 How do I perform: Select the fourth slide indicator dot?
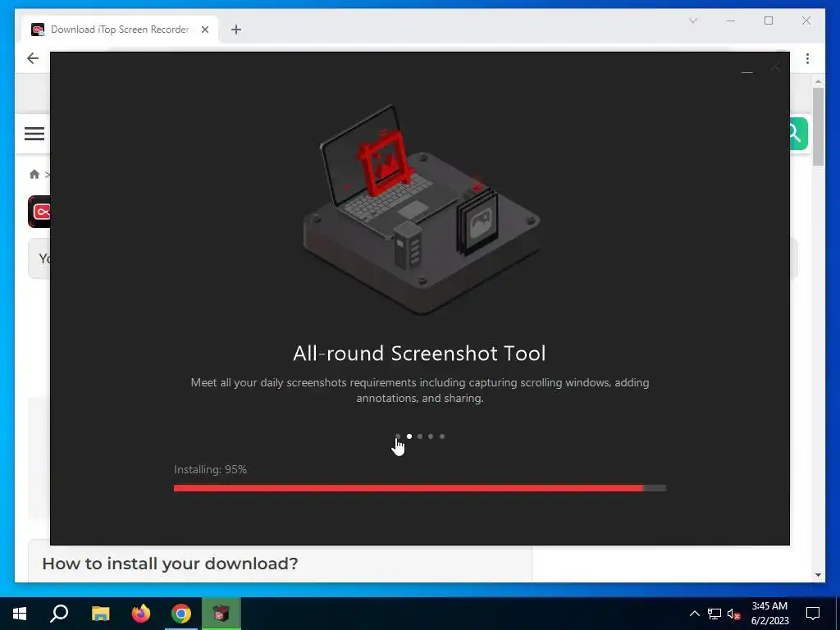click(431, 436)
